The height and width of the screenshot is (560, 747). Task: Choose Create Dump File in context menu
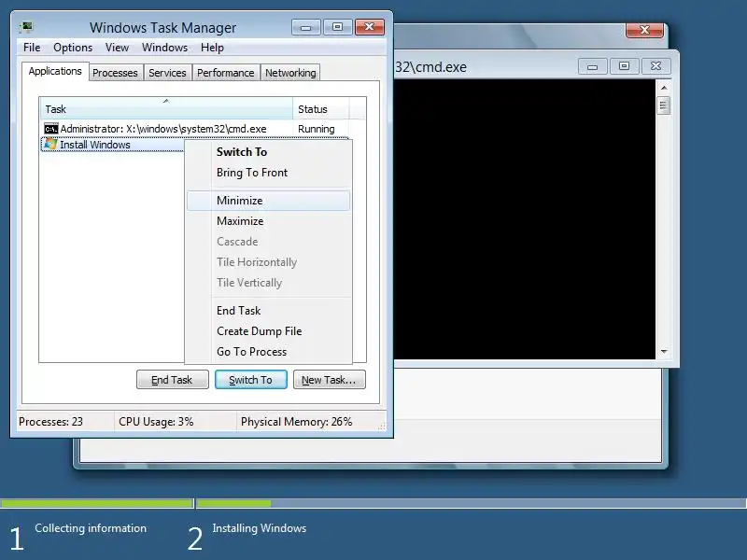[269, 331]
